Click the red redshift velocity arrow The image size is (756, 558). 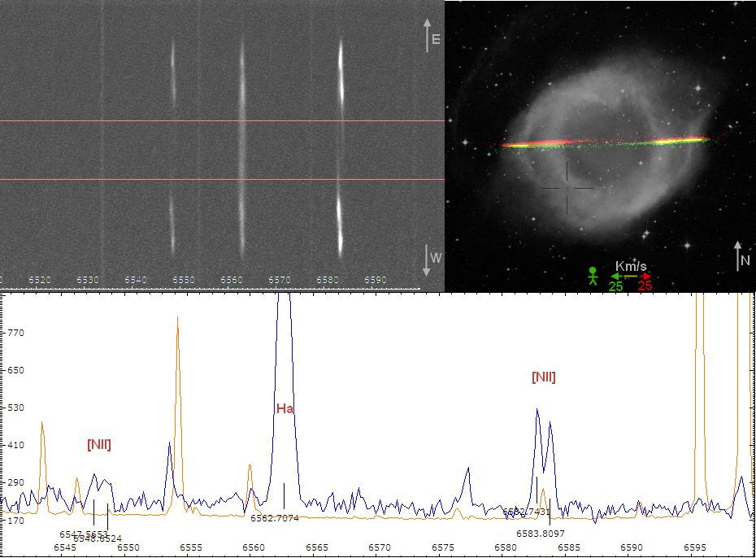[645, 277]
